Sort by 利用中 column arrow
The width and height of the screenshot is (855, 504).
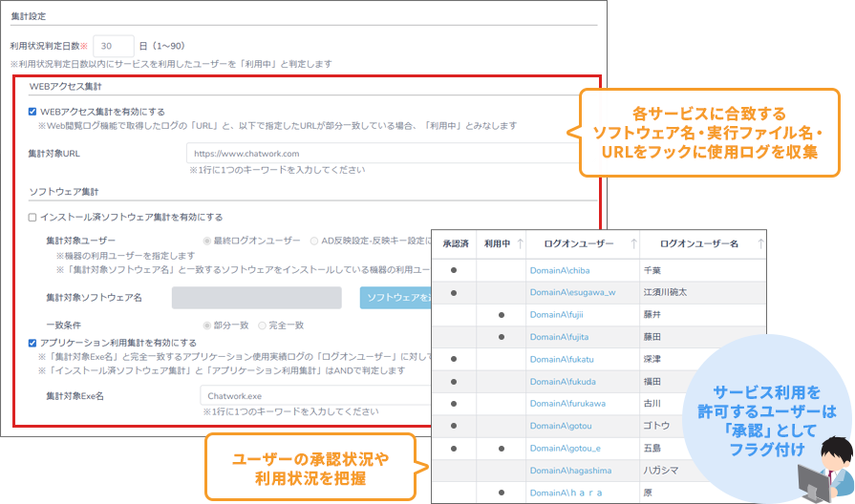[x=521, y=243]
